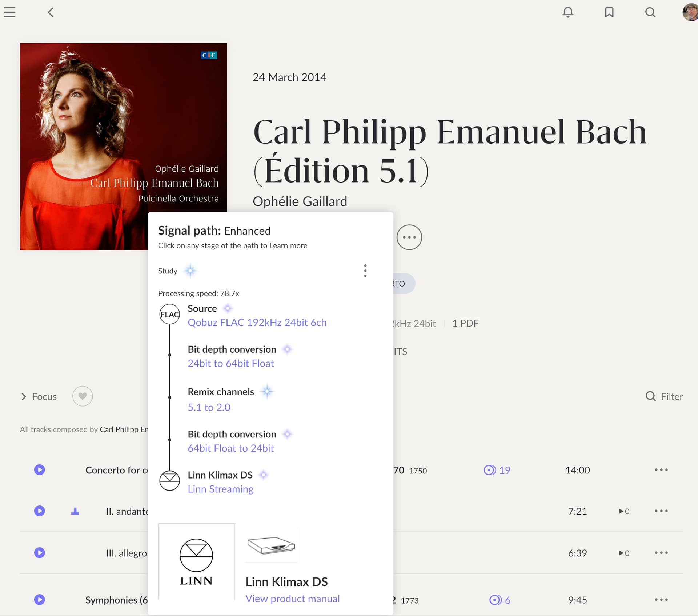Open Qobuz FLAC 192kHz 24bit 6ch source link

(257, 323)
